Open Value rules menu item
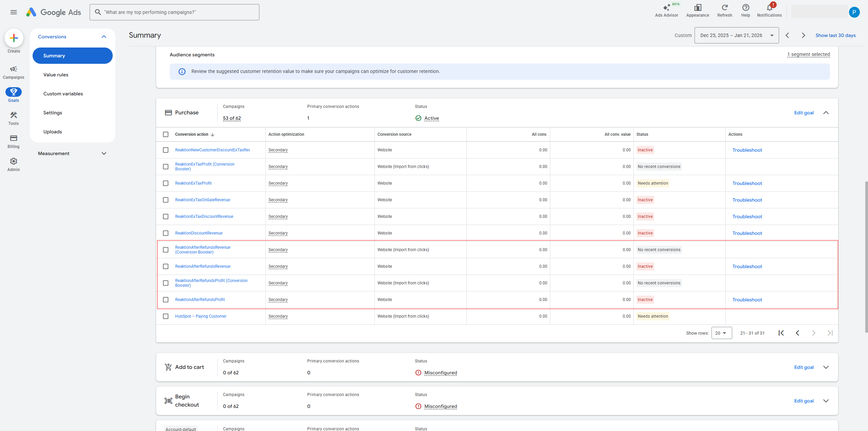This screenshot has height=431, width=868. 56,75
